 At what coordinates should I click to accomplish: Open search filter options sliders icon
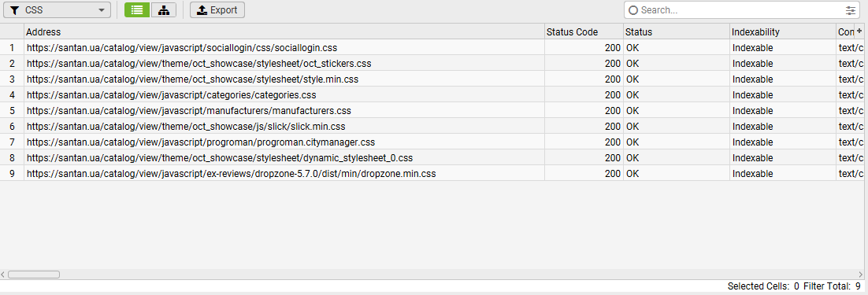coord(851,10)
